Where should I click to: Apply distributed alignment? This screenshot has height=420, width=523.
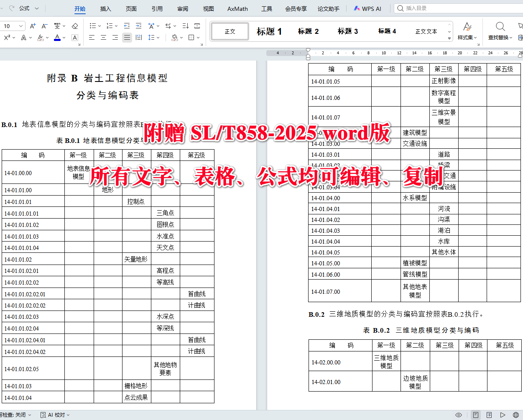[139, 38]
